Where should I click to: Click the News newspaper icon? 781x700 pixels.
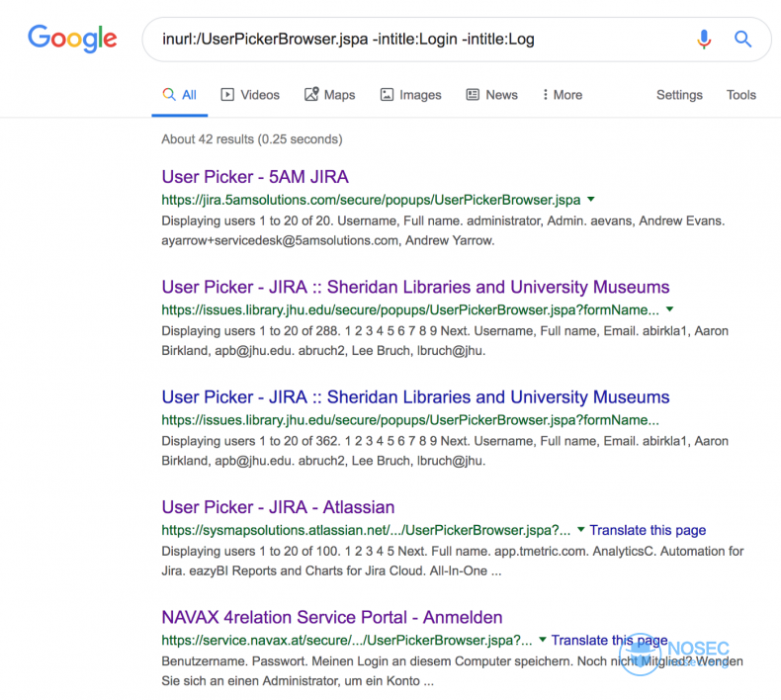click(x=473, y=94)
